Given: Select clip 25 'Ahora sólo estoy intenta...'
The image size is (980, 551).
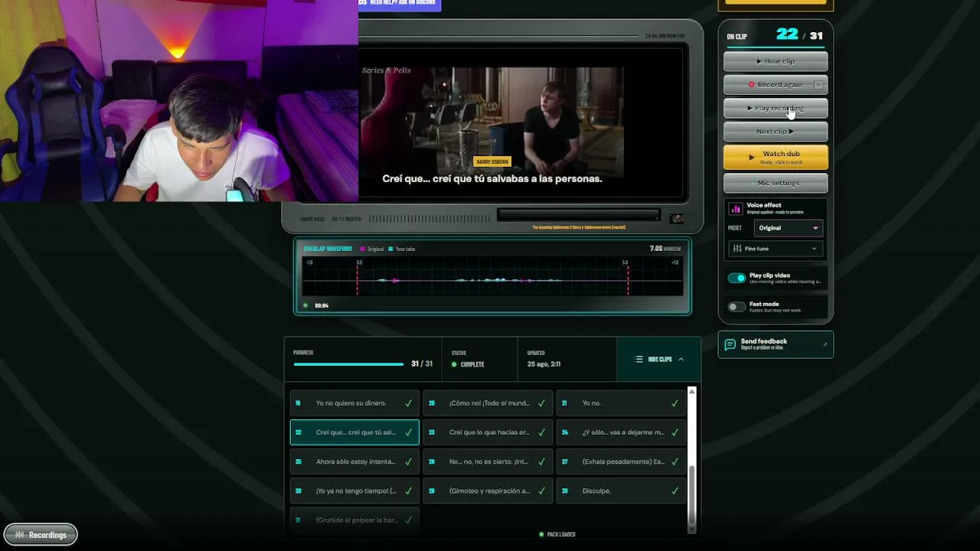Looking at the screenshot, I should 354,461.
